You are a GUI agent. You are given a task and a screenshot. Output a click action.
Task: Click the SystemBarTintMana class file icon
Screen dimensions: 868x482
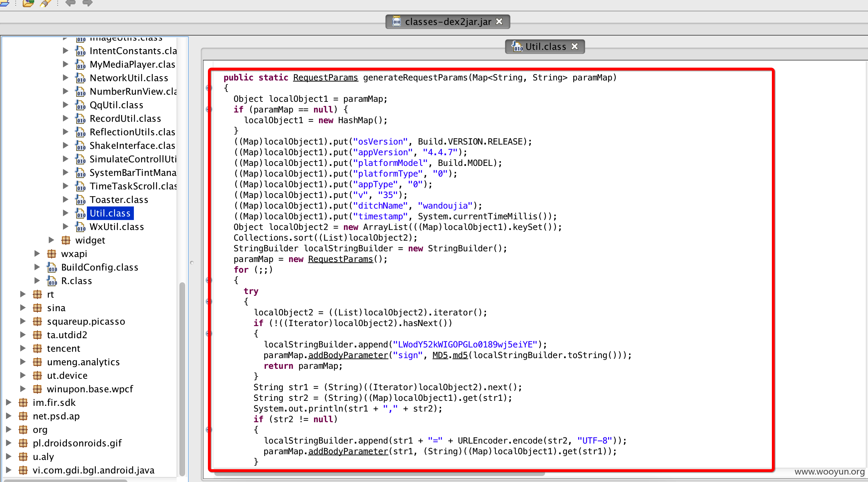(81, 173)
